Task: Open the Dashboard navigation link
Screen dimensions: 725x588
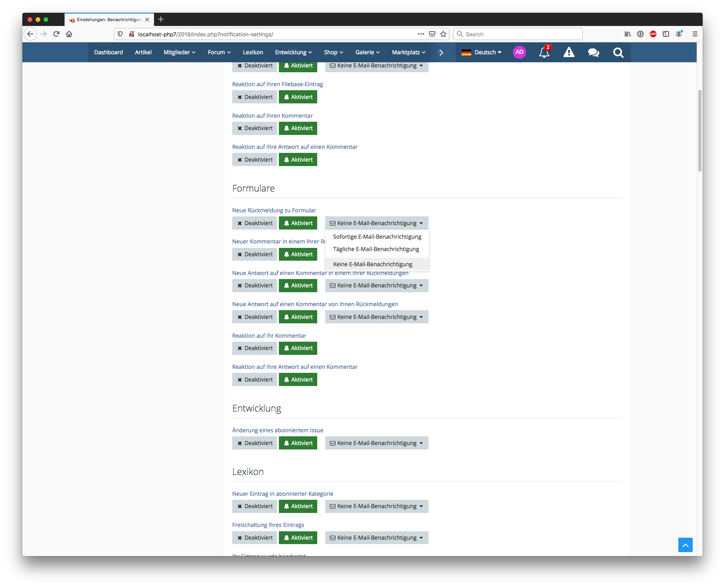Action: (x=109, y=52)
